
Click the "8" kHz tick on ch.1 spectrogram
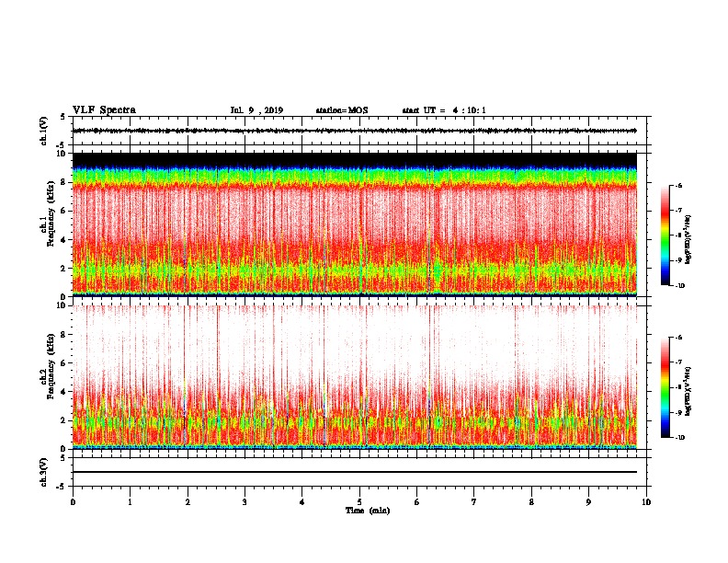point(63,182)
